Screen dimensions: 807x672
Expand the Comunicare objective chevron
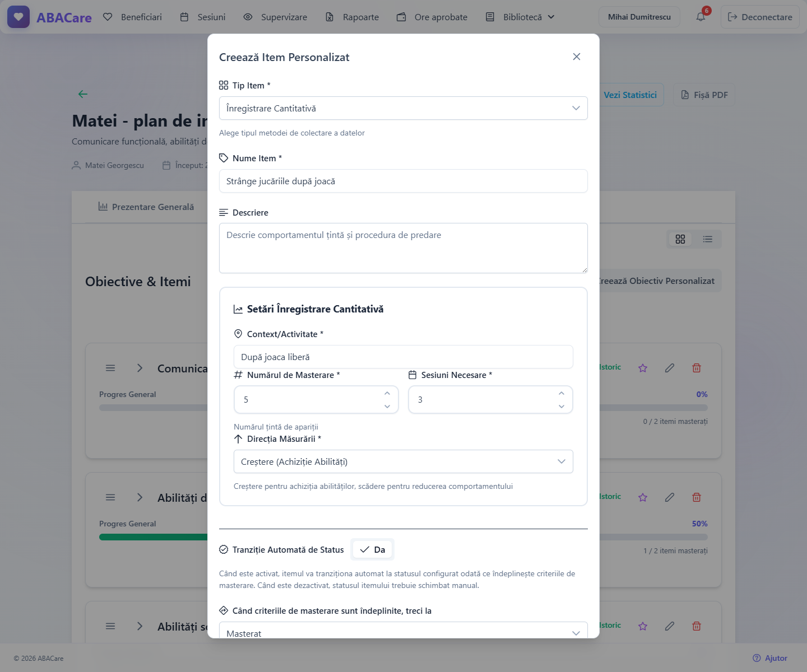(140, 368)
